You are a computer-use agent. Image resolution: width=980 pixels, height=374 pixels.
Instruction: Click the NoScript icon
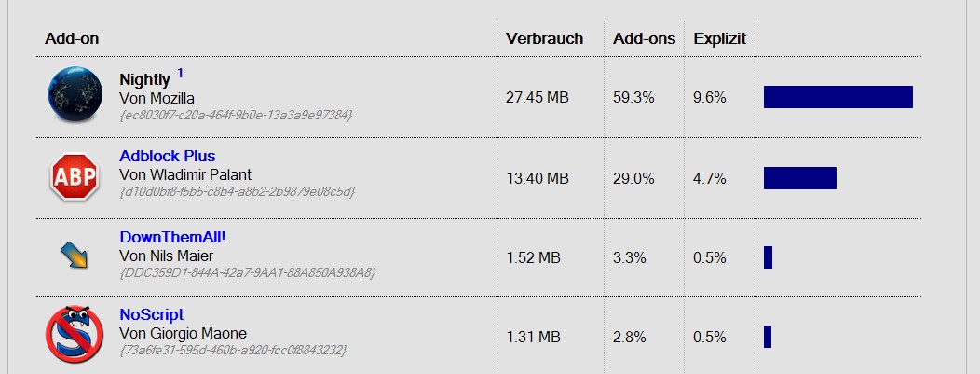[x=75, y=334]
